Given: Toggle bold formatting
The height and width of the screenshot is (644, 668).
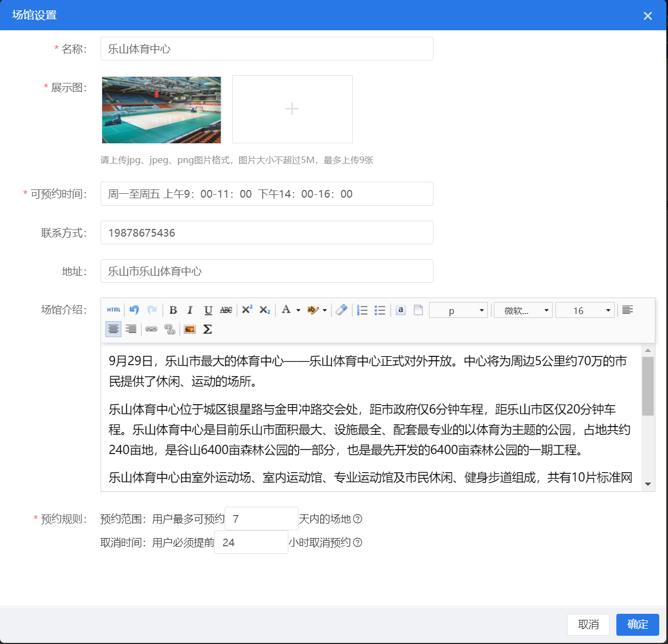Looking at the screenshot, I should pyautogui.click(x=173, y=310).
